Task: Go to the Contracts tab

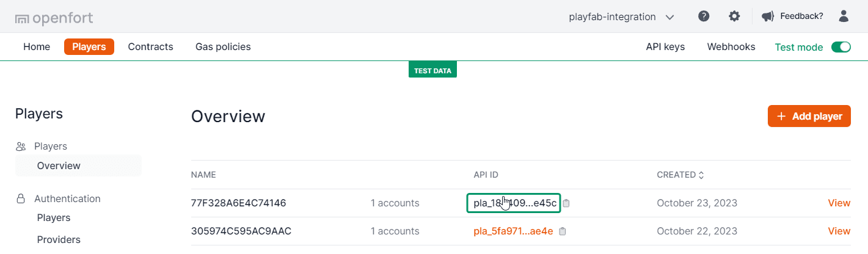Action: pos(150,46)
